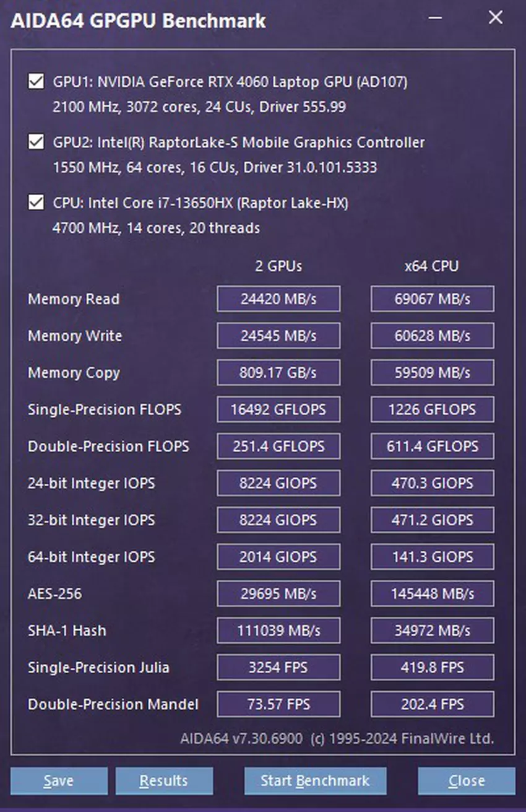Select the GPU Single-Precision FLOPS 16492 GFLOPS box
The image size is (526, 812).
(278, 409)
